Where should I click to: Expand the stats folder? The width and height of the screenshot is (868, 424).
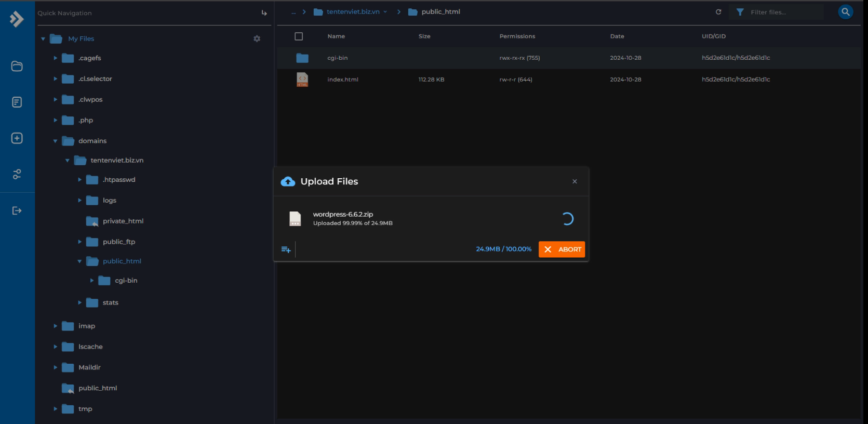pos(79,302)
